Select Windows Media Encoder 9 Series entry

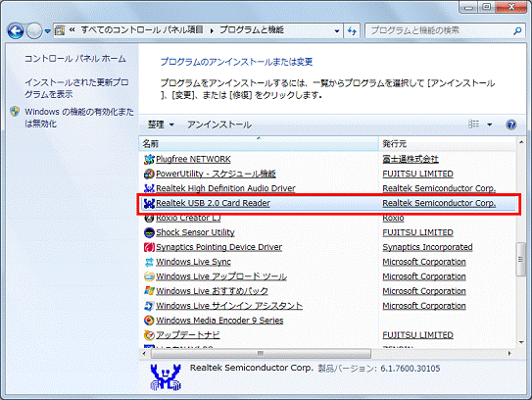[219, 321]
